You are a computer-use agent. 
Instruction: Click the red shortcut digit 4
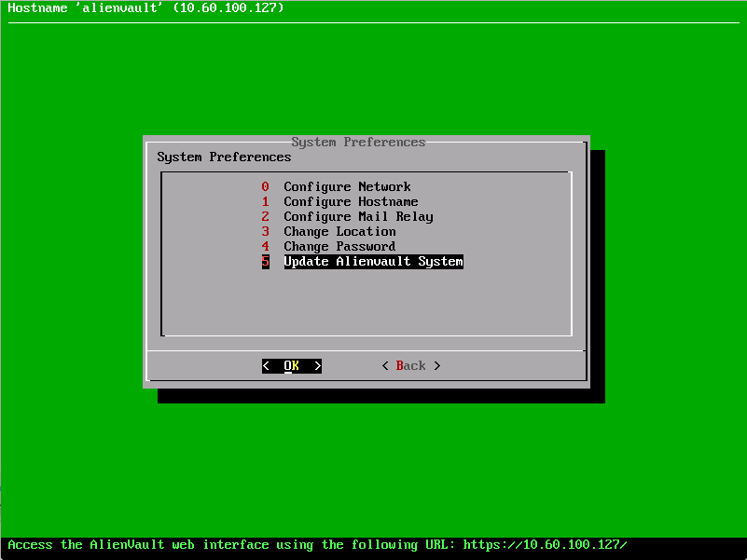[265, 246]
